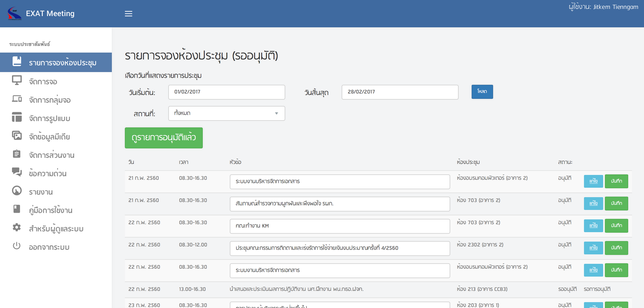Click the gear icon for สำหรับผู้ดูแลระบบ
Image resolution: width=644 pixels, height=308 pixels.
17,228
